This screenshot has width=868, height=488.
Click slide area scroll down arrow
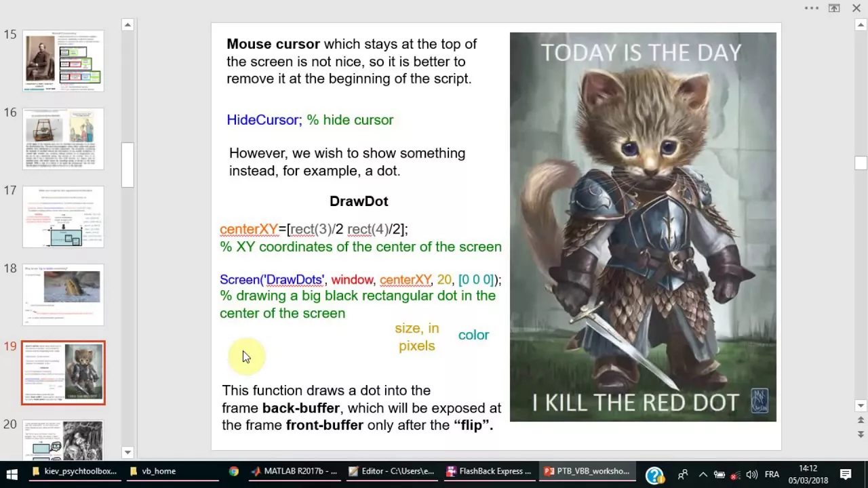coord(861,406)
